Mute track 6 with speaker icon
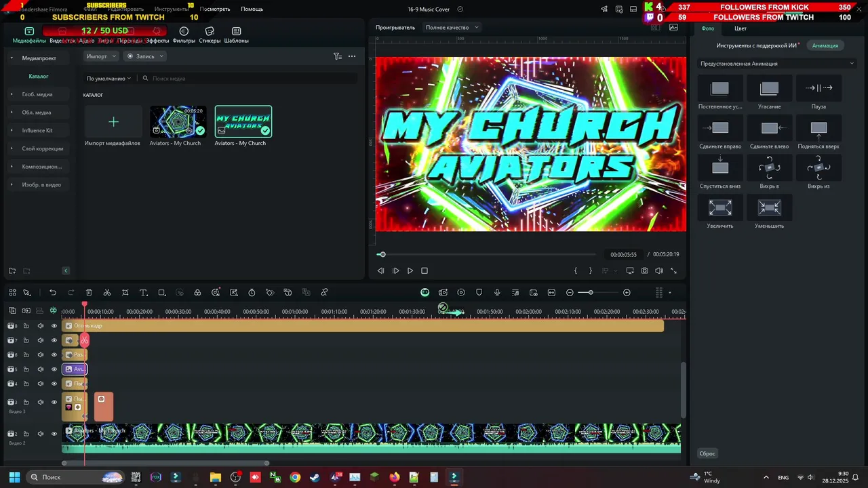 (x=40, y=355)
